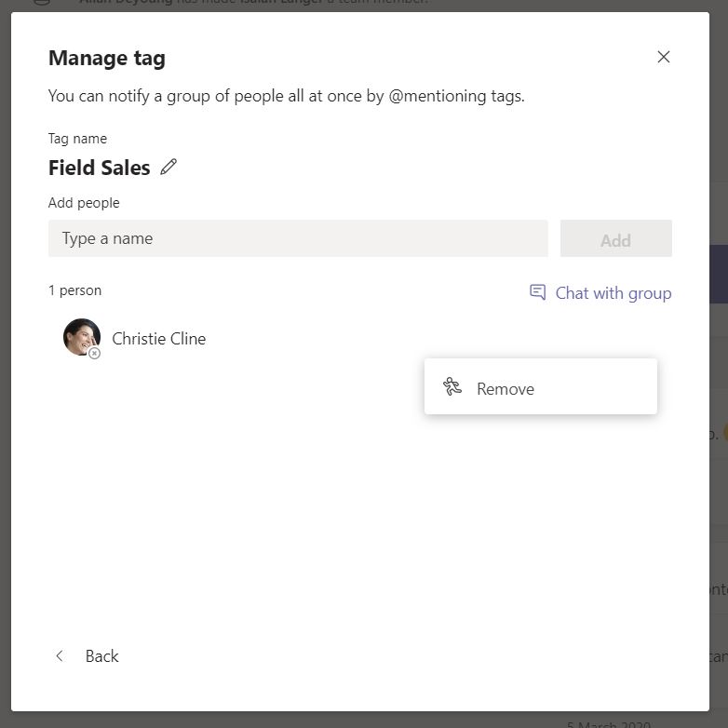
Task: Click the pencil icon to rename Field Sales
Action: [x=169, y=168]
